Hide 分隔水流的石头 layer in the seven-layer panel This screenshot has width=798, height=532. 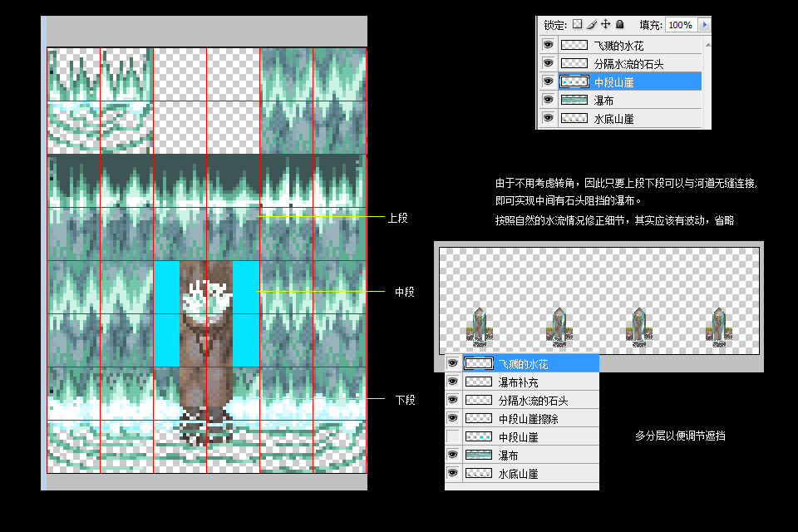click(x=452, y=400)
